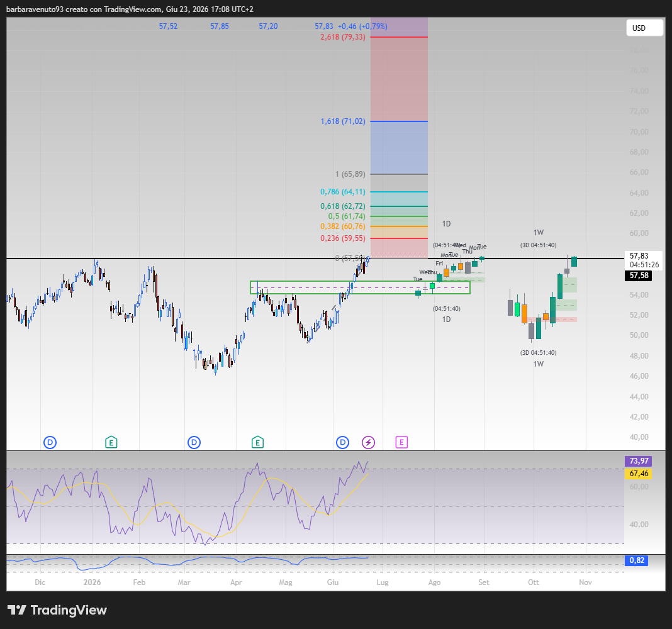Click the Ott month on time axis
672x629 pixels.
534,582
